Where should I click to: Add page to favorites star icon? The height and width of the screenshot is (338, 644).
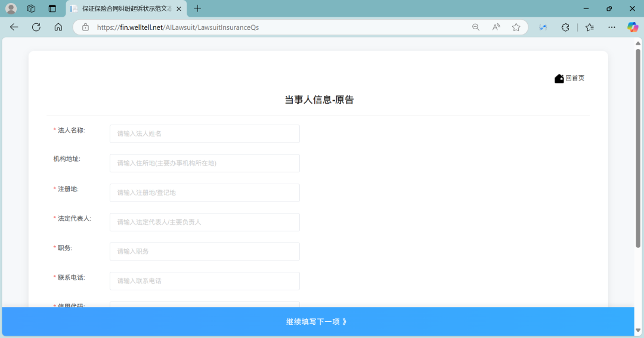(516, 27)
